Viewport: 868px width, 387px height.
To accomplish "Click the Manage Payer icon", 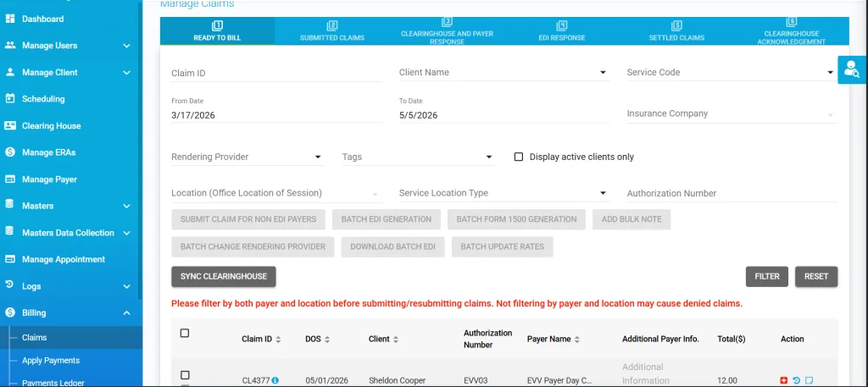I will pos(9,180).
